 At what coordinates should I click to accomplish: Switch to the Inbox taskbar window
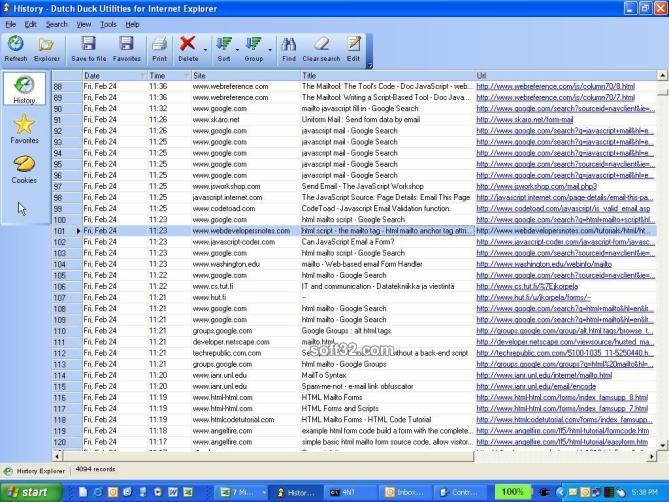(x=405, y=492)
